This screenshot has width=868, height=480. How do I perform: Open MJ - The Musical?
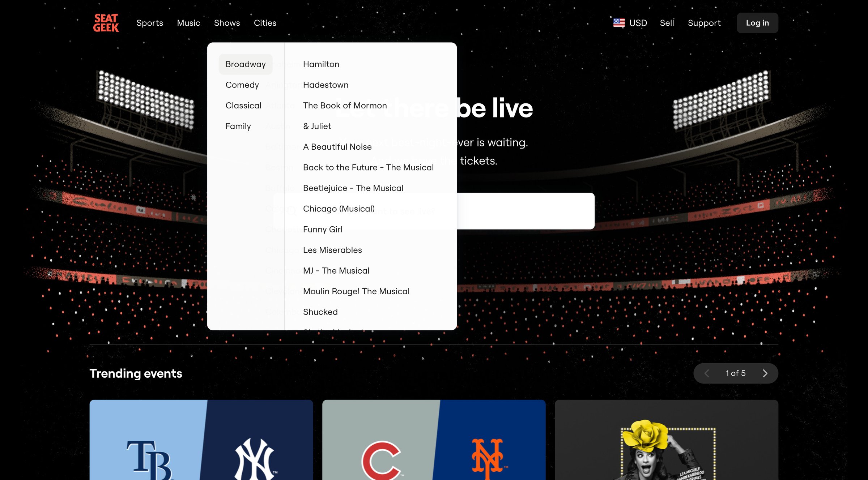pos(336,270)
